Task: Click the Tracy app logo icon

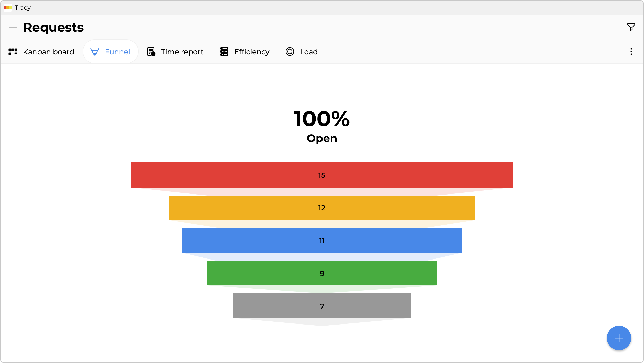Action: (8, 8)
